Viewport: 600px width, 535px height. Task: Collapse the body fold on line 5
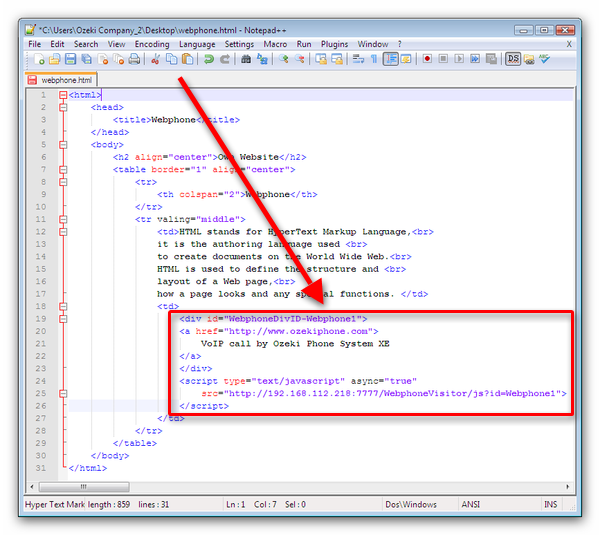pos(63,145)
